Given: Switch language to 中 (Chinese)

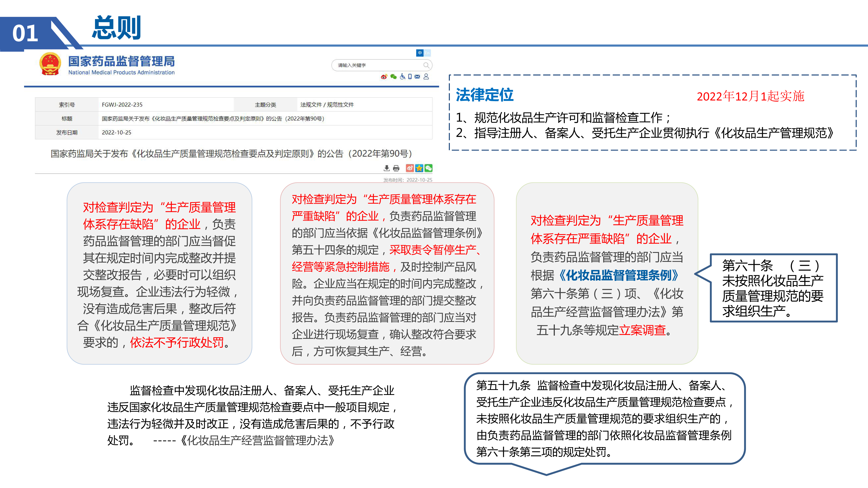Looking at the screenshot, I should tap(420, 53).
